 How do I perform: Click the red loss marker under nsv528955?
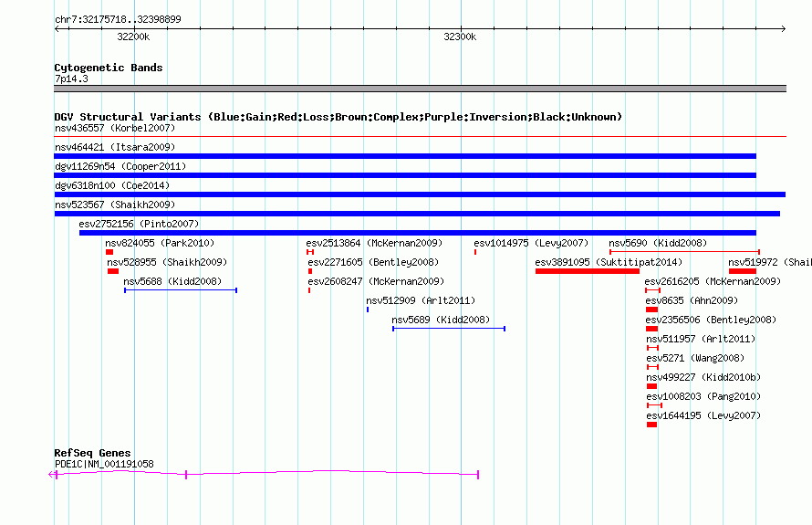[x=113, y=271]
